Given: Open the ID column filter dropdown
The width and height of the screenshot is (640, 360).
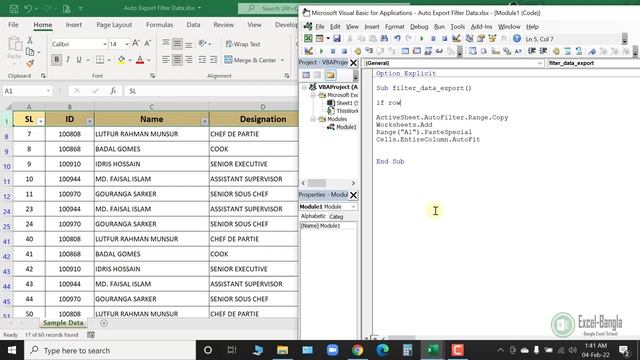Looking at the screenshot, I should tap(89, 121).
